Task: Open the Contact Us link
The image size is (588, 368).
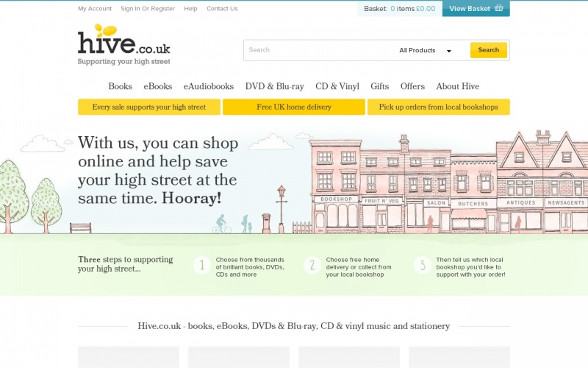Action: (x=222, y=9)
